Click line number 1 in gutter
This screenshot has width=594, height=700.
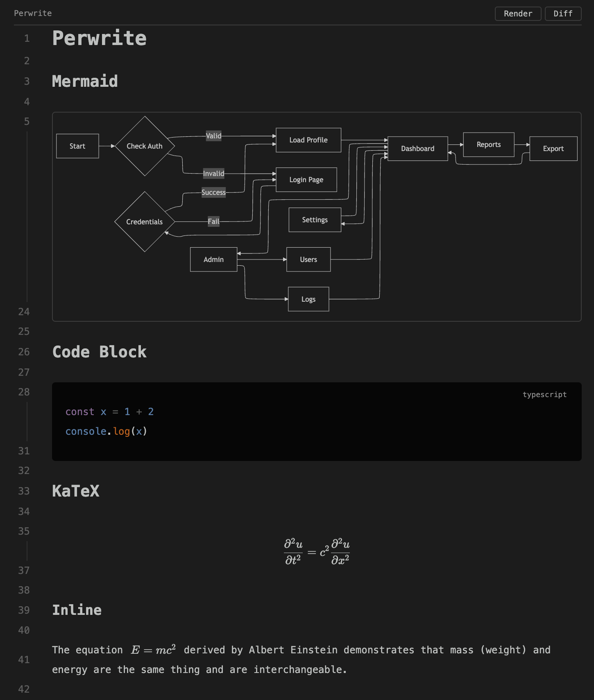tap(27, 38)
